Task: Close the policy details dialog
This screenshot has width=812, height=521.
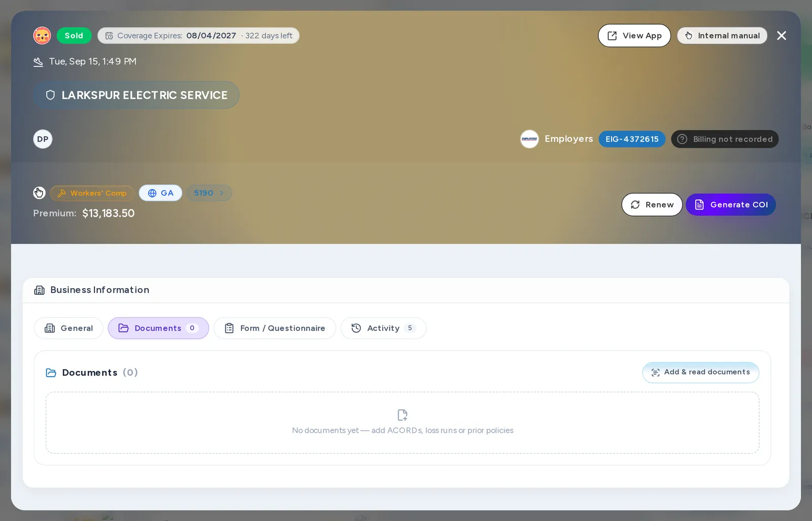Action: 782,36
